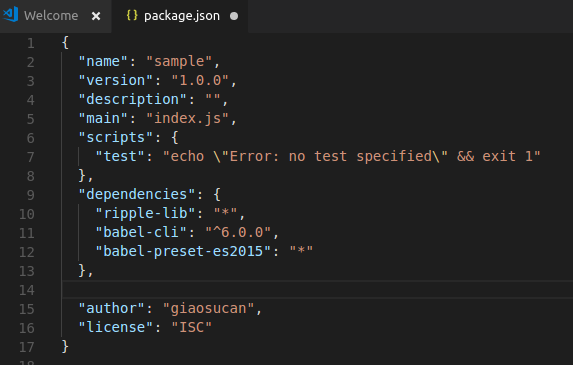The width and height of the screenshot is (573, 365).
Task: Click the "dependencies" key text
Action: 137,194
